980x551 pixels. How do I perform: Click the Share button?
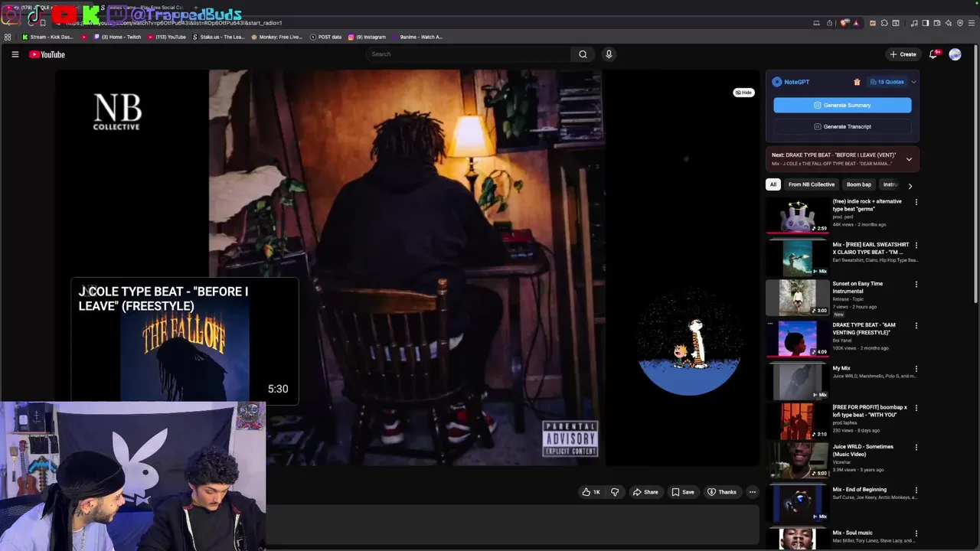point(645,492)
